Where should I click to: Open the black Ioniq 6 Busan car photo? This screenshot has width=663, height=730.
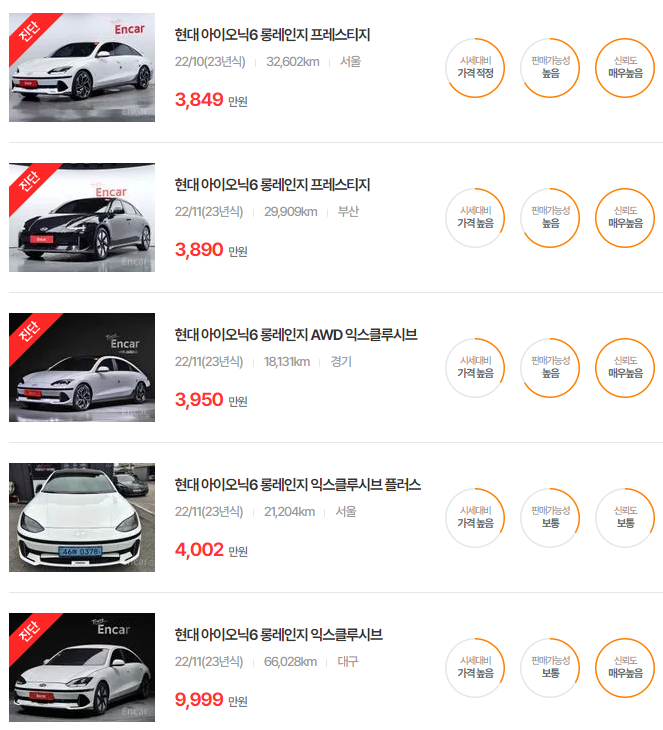click(x=82, y=217)
